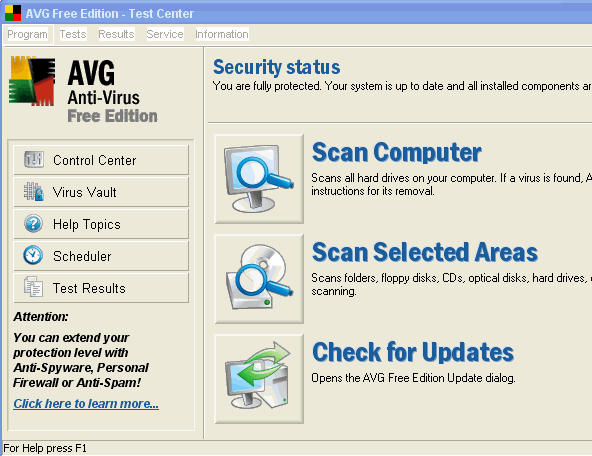
Task: Click the 'Attention:' label in sidebar
Action: pyautogui.click(x=41, y=316)
